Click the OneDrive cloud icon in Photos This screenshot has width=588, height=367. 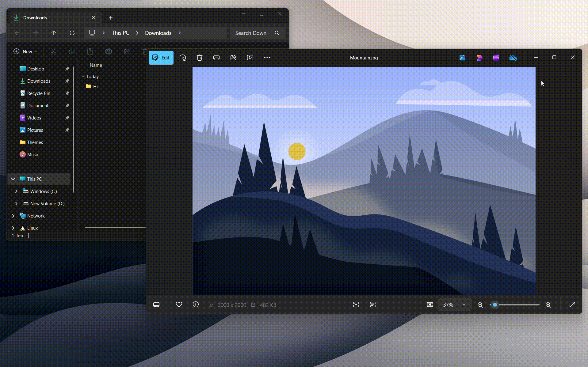[x=513, y=58]
